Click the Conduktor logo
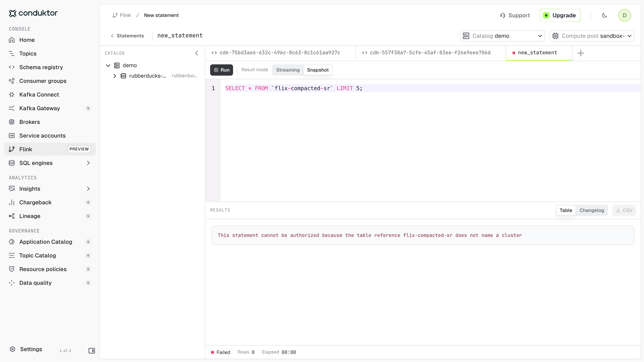644x362 pixels. tap(33, 13)
